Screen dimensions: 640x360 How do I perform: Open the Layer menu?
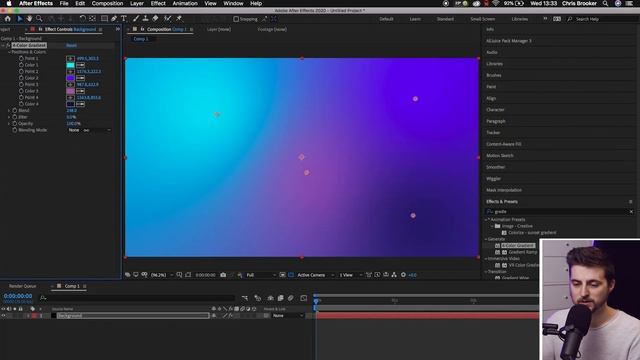(137, 3)
